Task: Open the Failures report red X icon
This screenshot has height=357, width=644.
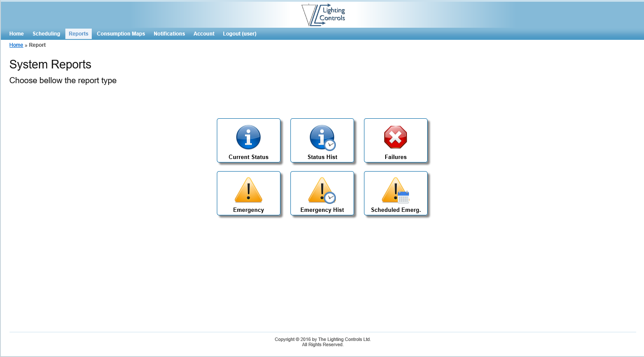Action: [396, 137]
